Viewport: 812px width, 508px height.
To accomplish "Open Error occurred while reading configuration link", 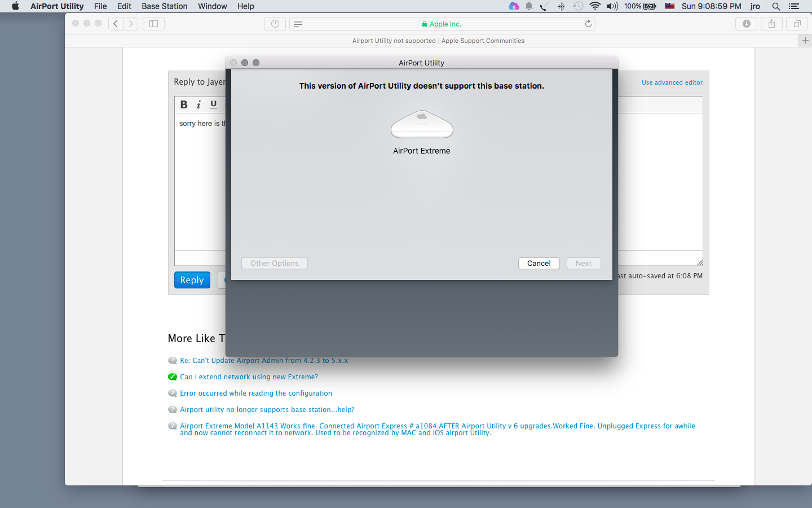I will (256, 393).
